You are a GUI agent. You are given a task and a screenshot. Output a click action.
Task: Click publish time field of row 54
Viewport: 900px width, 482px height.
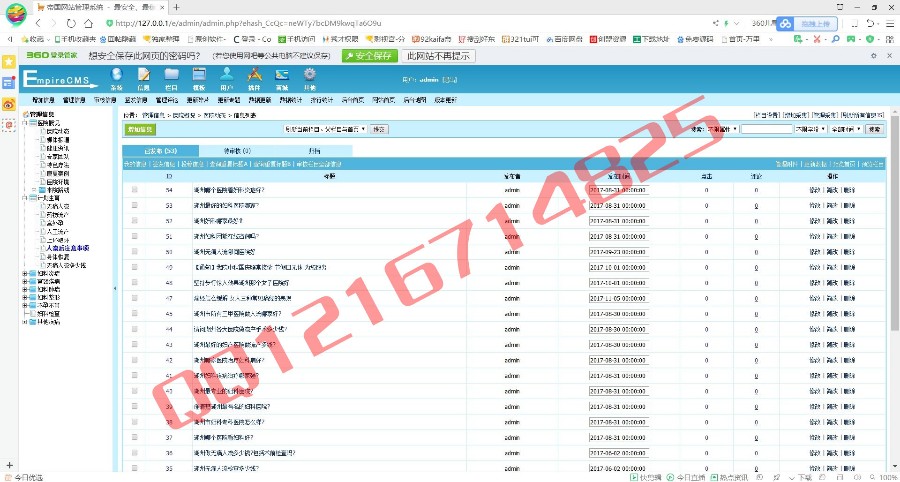[x=619, y=190]
